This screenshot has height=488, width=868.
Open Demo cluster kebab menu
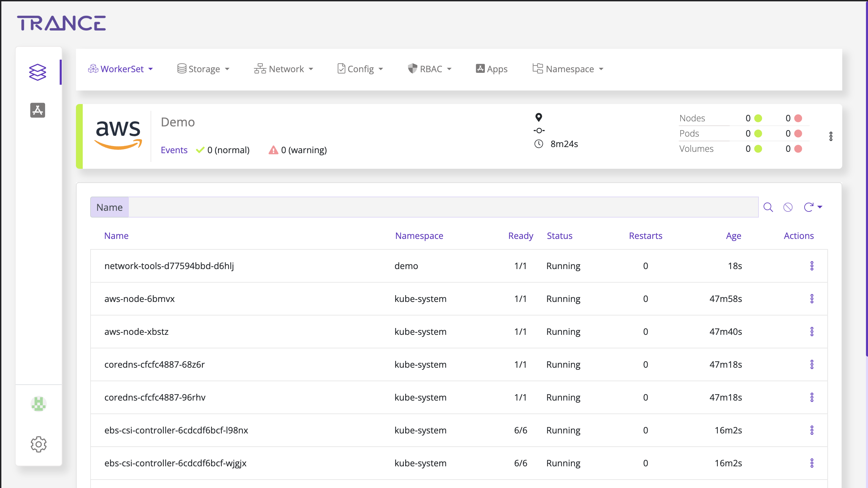coord(831,136)
